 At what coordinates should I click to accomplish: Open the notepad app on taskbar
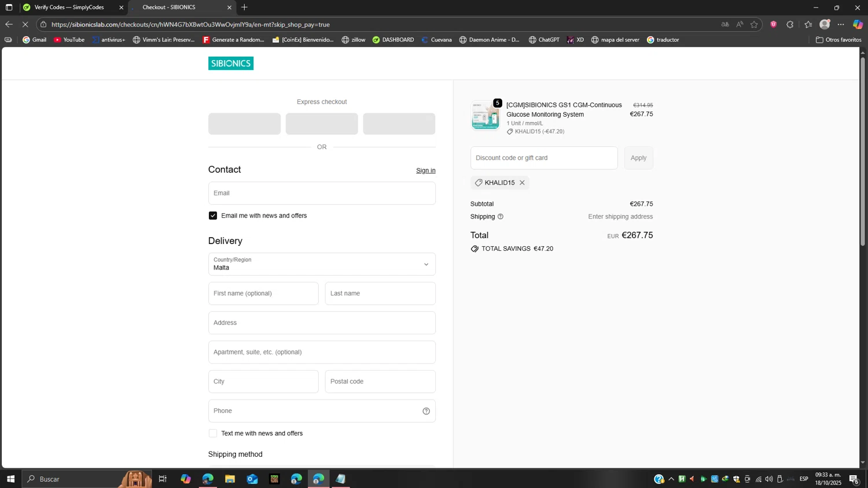(x=340, y=479)
